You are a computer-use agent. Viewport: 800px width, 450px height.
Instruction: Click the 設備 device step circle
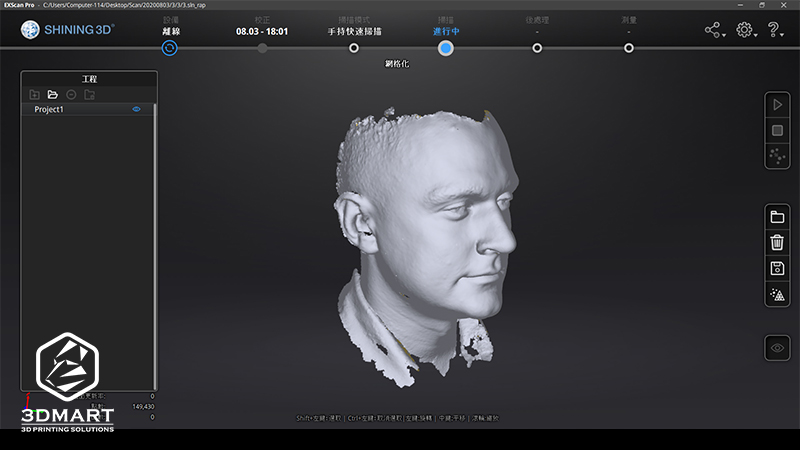point(170,47)
